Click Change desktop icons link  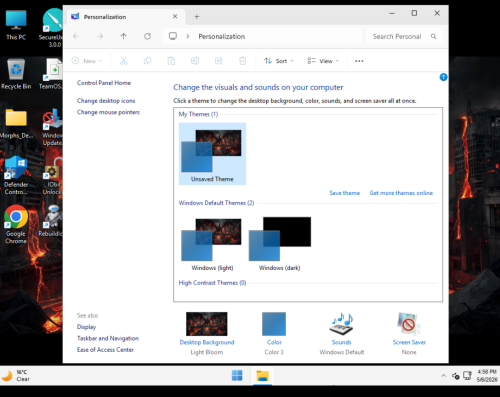(x=106, y=101)
